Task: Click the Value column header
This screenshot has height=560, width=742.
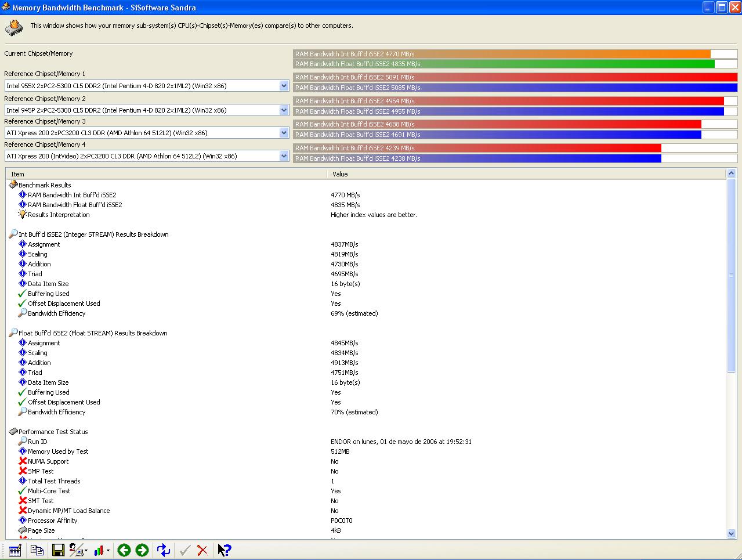Action: point(526,174)
